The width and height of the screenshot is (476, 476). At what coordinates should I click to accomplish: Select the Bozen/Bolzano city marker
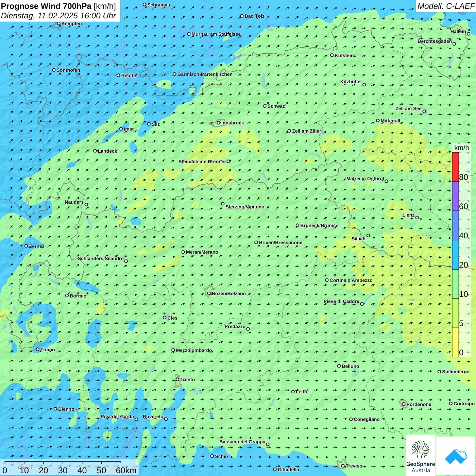209,293
